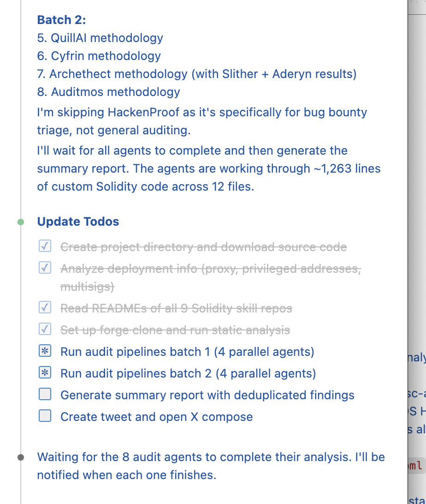The width and height of the screenshot is (426, 504).
Task: Click the checked box for Create project directory
Action: [x=45, y=247]
